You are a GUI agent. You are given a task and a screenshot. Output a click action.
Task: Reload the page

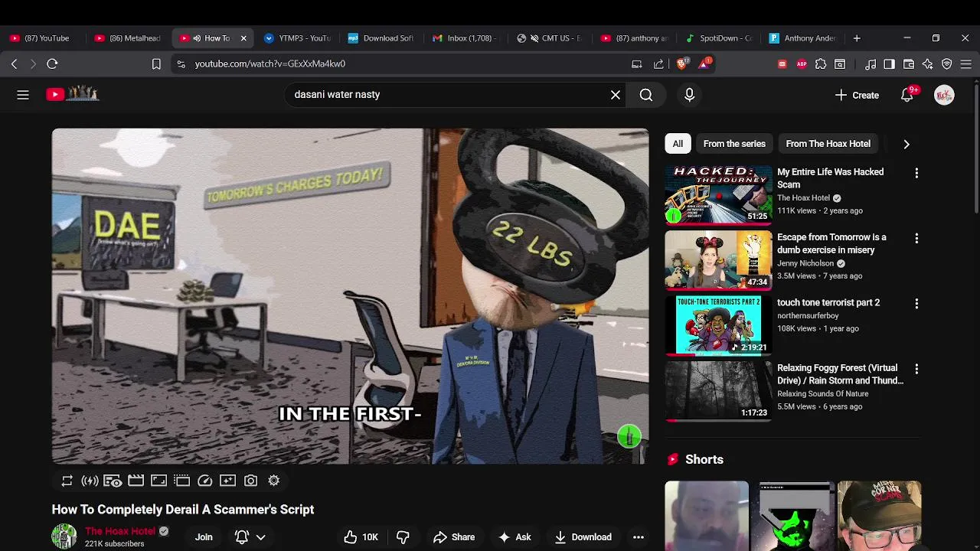click(52, 64)
